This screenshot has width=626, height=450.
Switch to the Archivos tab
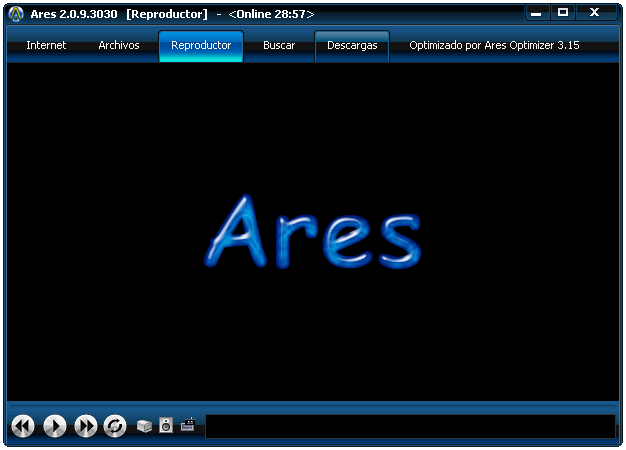(x=119, y=45)
